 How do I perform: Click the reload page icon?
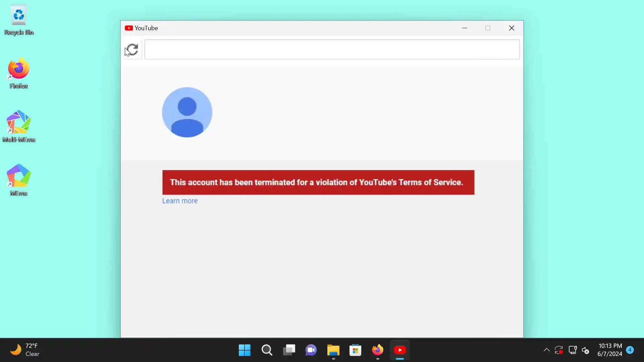(132, 50)
